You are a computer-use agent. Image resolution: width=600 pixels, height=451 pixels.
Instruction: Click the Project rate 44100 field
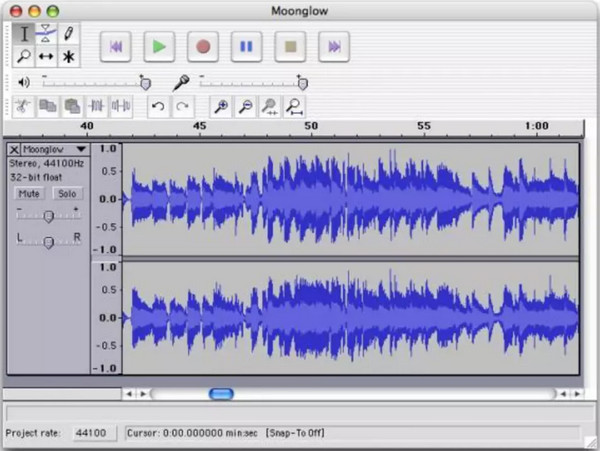(x=92, y=433)
